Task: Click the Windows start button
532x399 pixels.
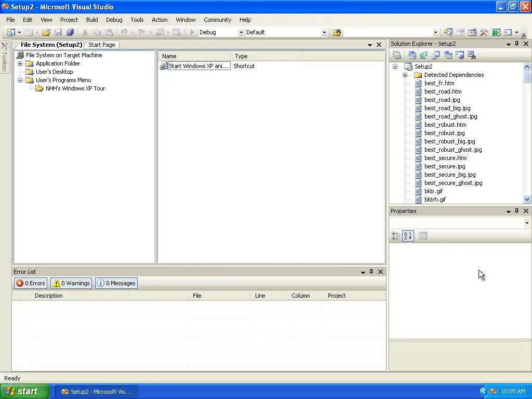Action: [24, 392]
